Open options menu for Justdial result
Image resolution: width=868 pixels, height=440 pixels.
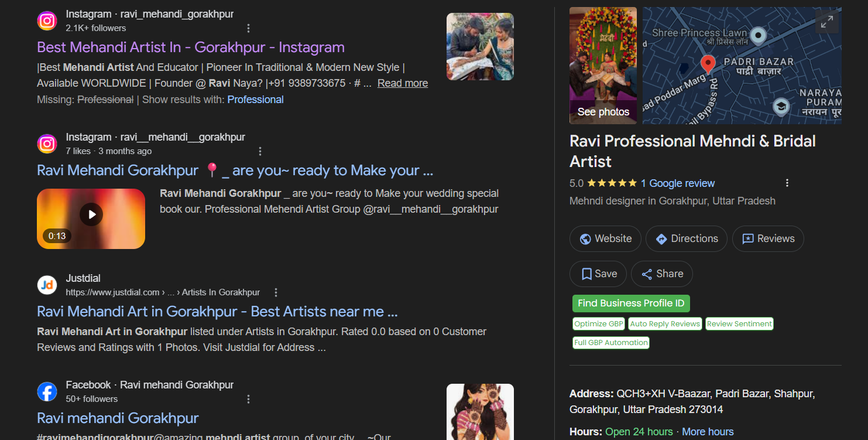pos(276,292)
